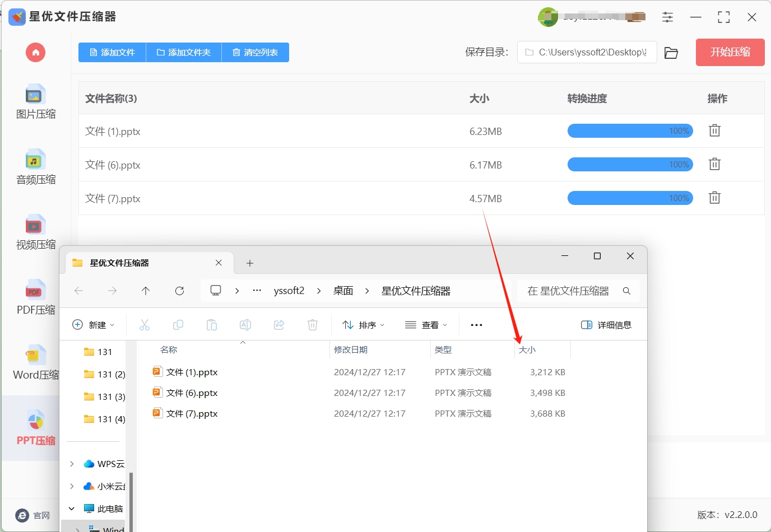Click the PC monitor icon in address bar
Viewport: 771px width, 532px height.
coord(216,291)
